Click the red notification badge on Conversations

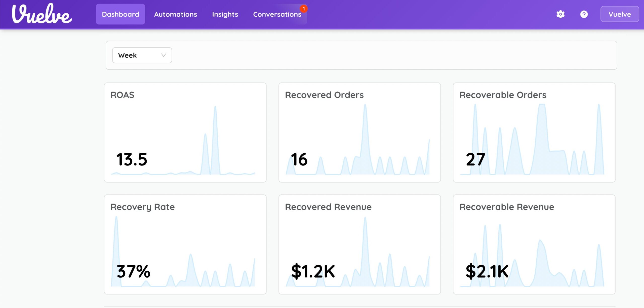coord(304,9)
